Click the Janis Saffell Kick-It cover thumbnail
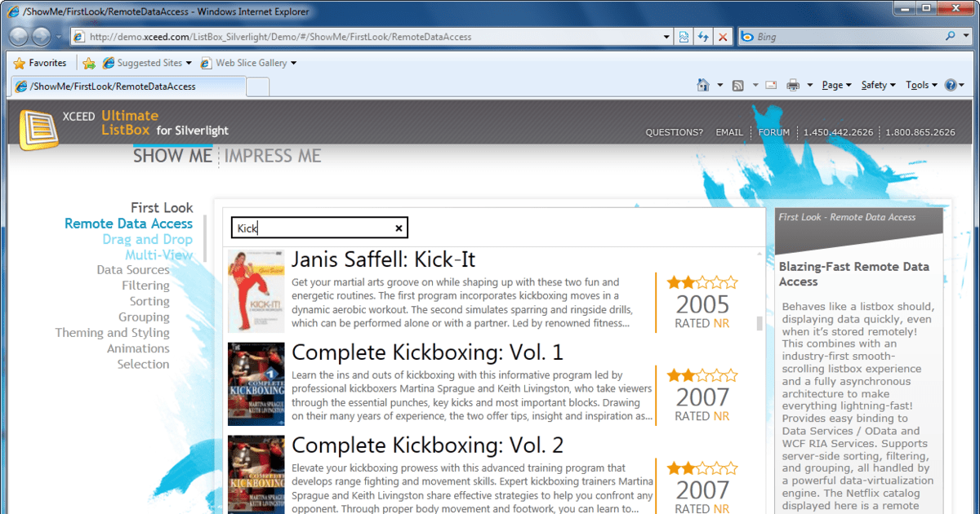980x514 pixels. [x=256, y=291]
